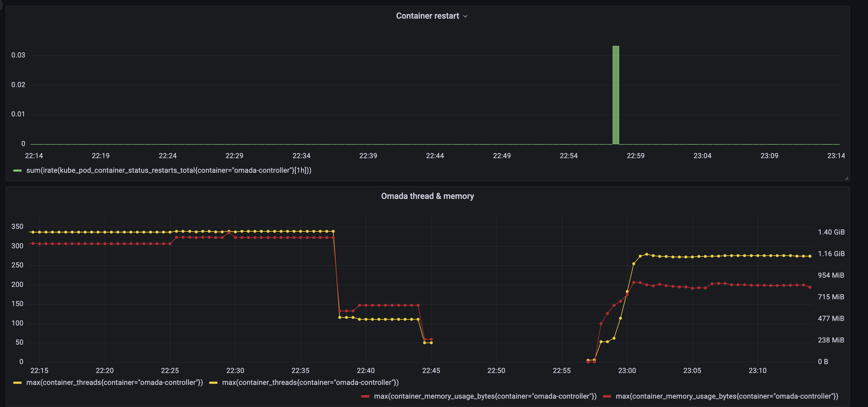Click the 1.40 GiB label on right axis
The image size is (868, 407).
pos(831,232)
